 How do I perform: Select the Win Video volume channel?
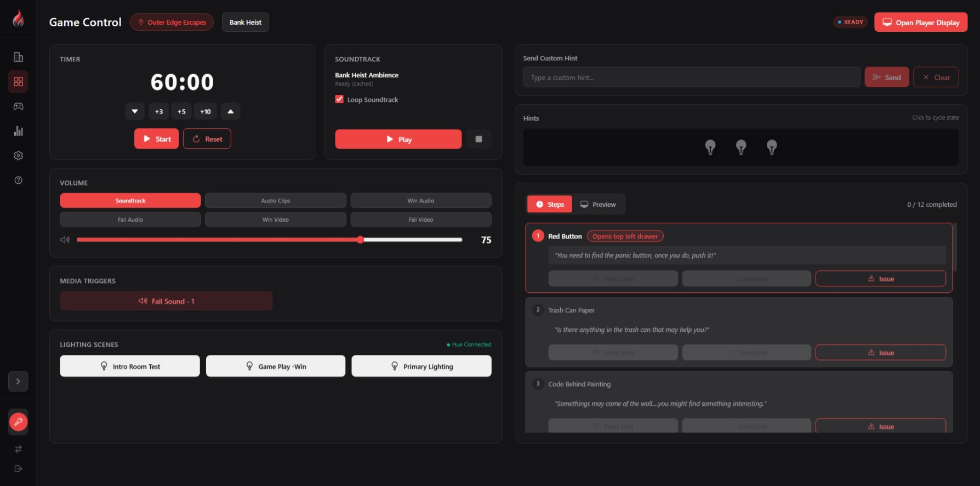point(276,219)
